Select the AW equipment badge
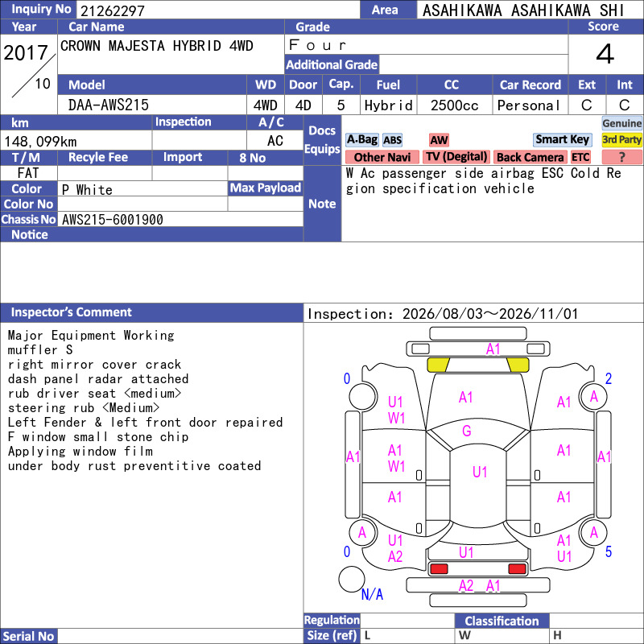Viewport: 644px width, 644px height. click(x=439, y=140)
